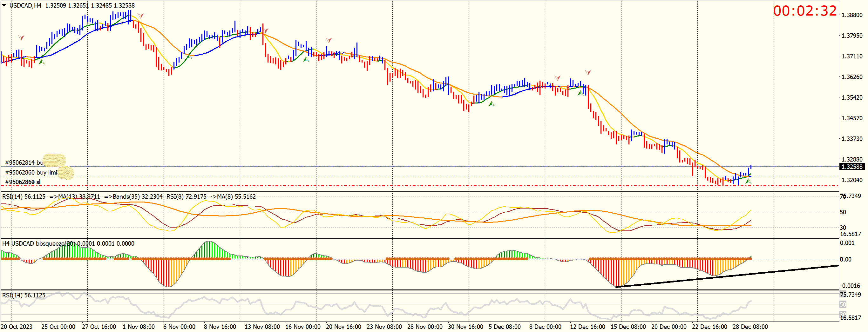Click the green up arrow near 25 Oct

click(x=42, y=62)
